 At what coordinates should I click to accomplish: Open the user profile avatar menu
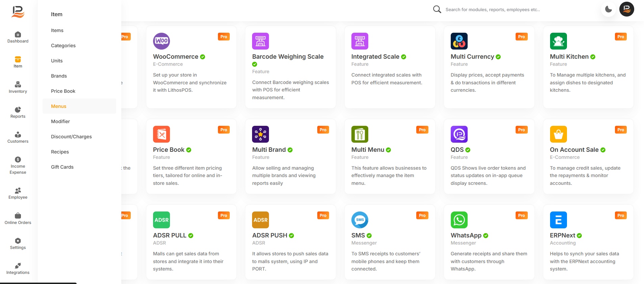[x=626, y=9]
